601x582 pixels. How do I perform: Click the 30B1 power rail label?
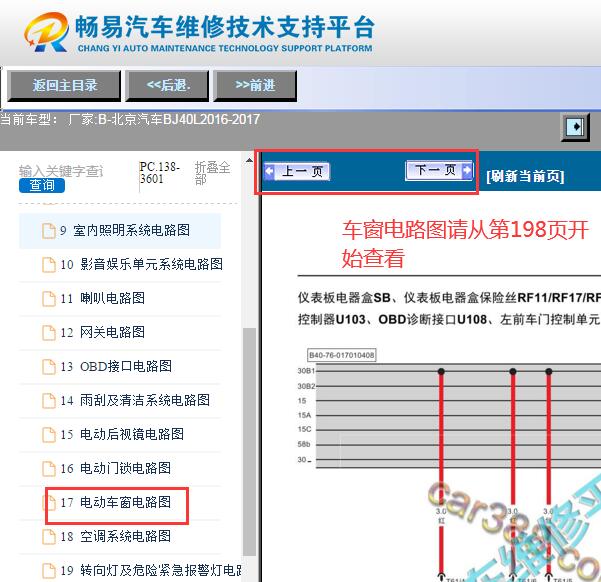(306, 371)
